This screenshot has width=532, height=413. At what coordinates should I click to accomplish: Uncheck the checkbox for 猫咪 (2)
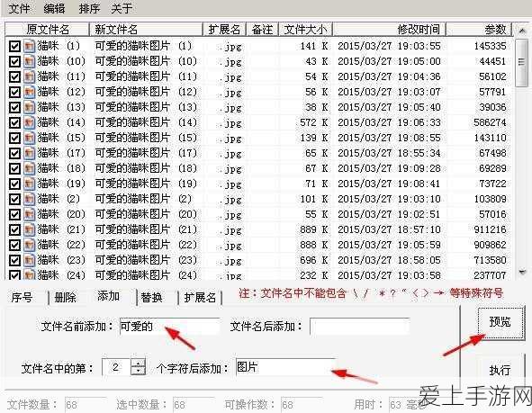(14, 200)
